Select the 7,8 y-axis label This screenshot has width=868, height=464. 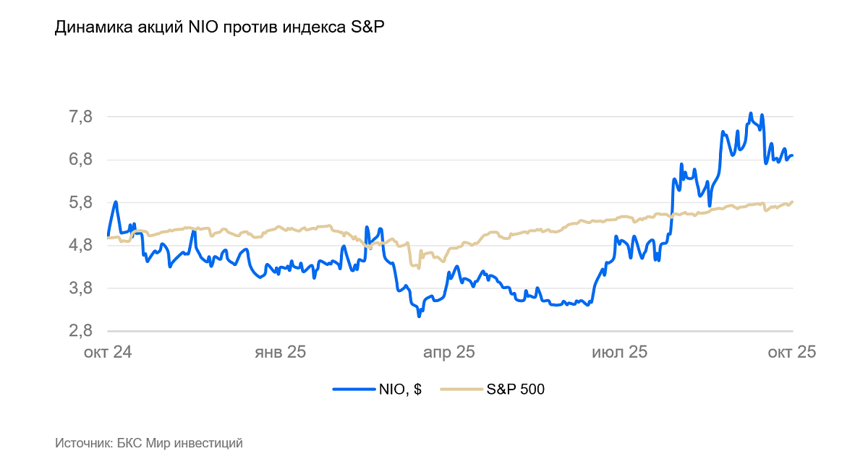click(x=80, y=116)
